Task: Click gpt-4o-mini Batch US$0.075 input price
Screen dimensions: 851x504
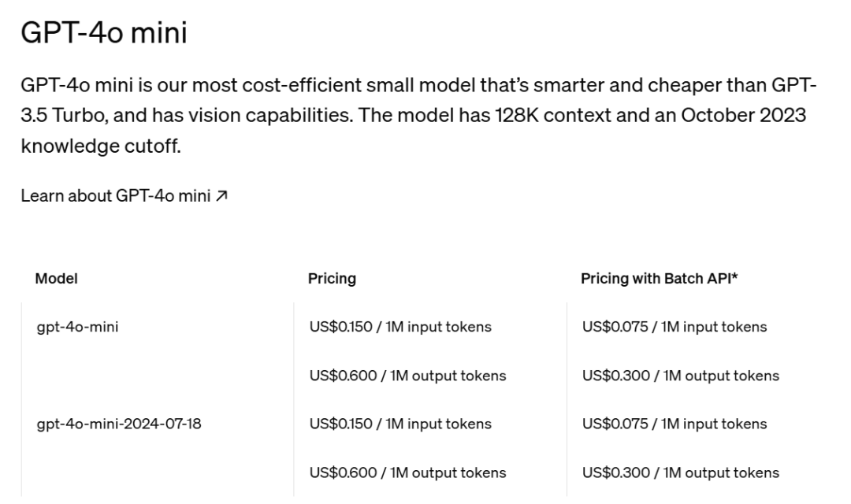Action: (x=674, y=327)
